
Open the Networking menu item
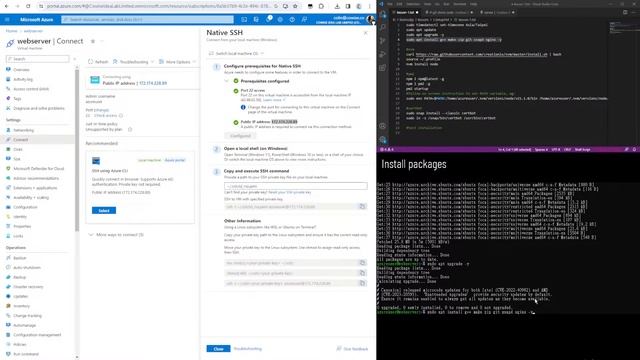(23, 130)
